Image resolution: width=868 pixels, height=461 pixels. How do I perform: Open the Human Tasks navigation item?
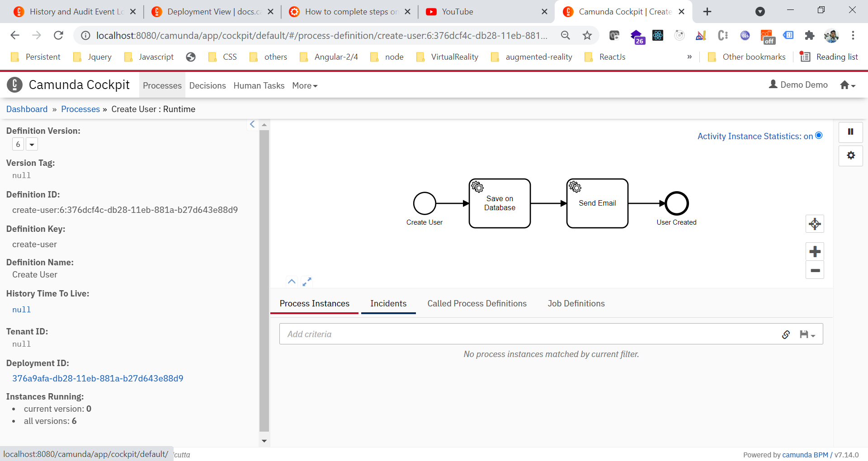[x=259, y=86]
